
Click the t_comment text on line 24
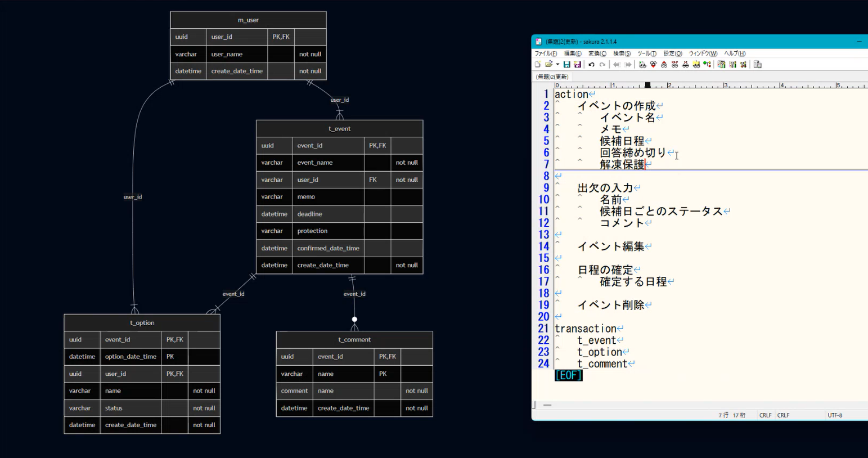coord(602,364)
